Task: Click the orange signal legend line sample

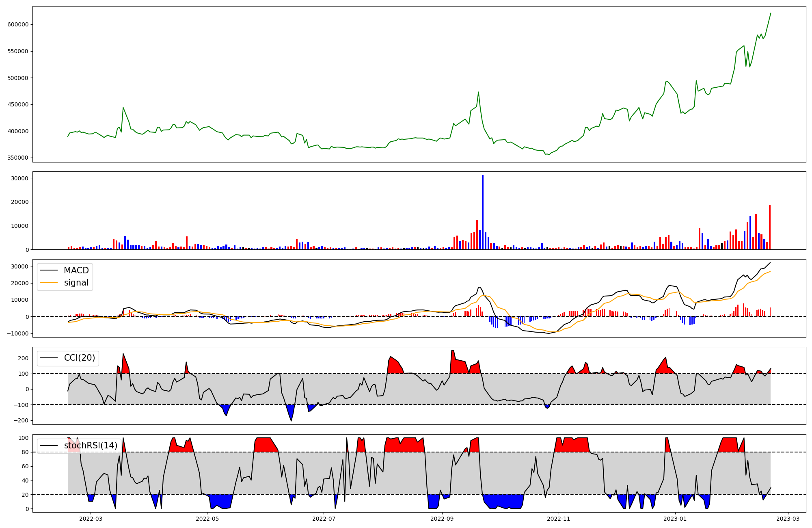Action: [49, 283]
